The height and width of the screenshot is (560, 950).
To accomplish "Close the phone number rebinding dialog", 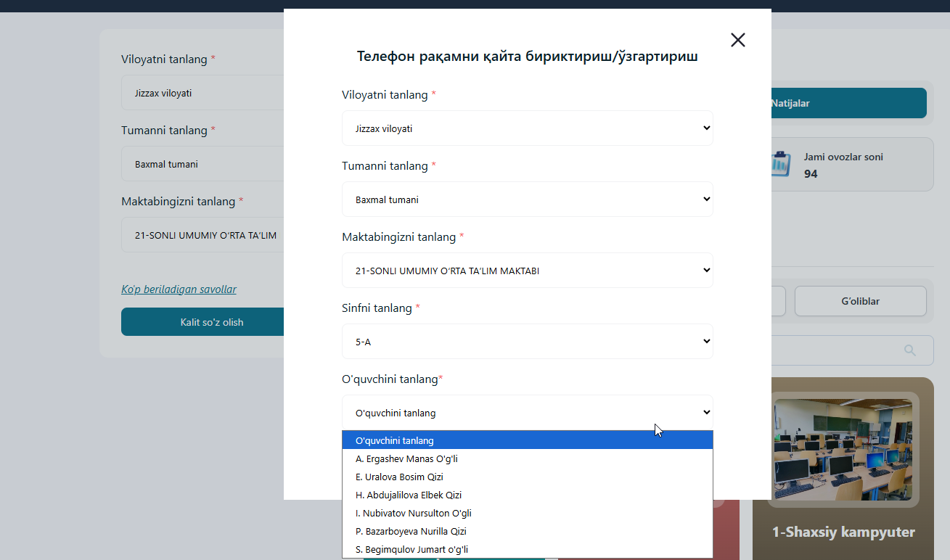I will tap(737, 40).
